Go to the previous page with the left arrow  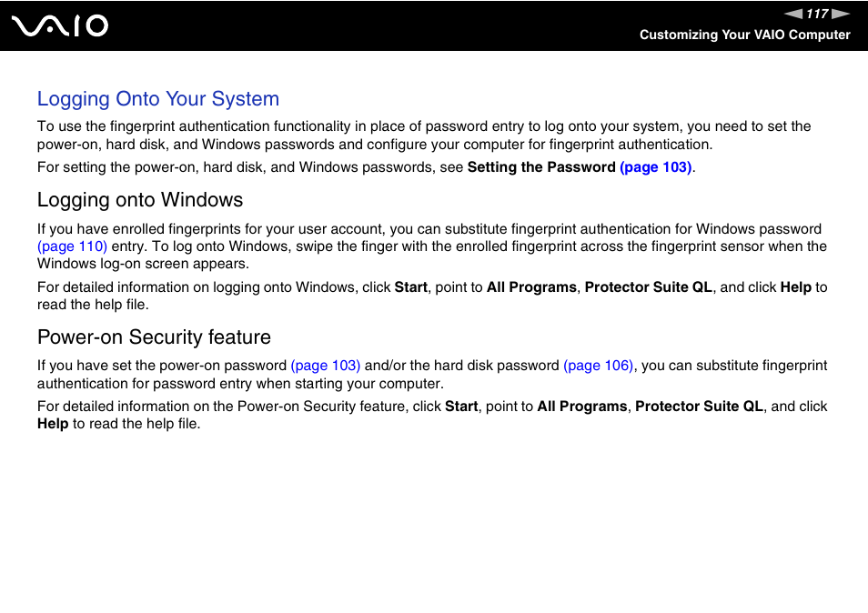pyautogui.click(x=792, y=14)
